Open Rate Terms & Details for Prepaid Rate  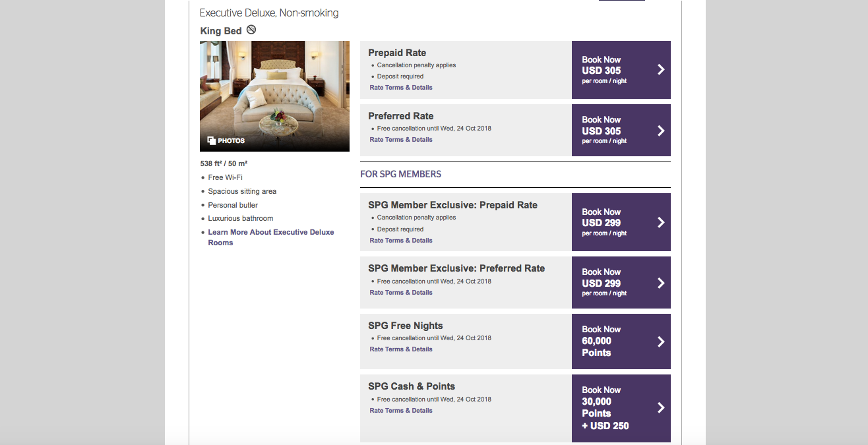click(401, 88)
